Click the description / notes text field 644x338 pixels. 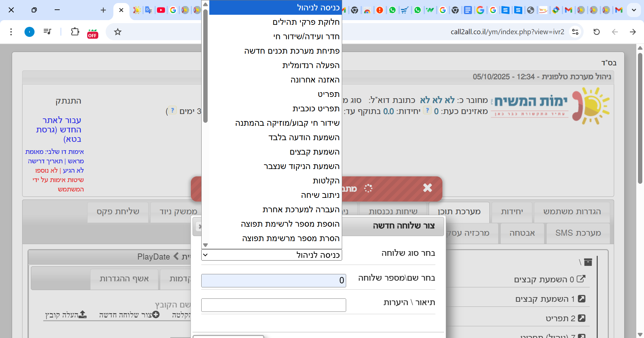coord(273,305)
